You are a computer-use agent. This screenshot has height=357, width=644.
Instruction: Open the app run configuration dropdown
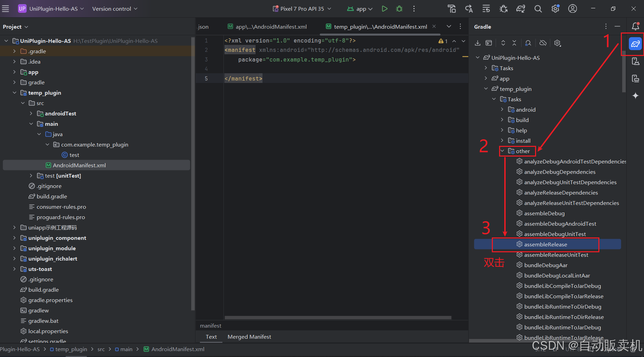pyautogui.click(x=360, y=9)
